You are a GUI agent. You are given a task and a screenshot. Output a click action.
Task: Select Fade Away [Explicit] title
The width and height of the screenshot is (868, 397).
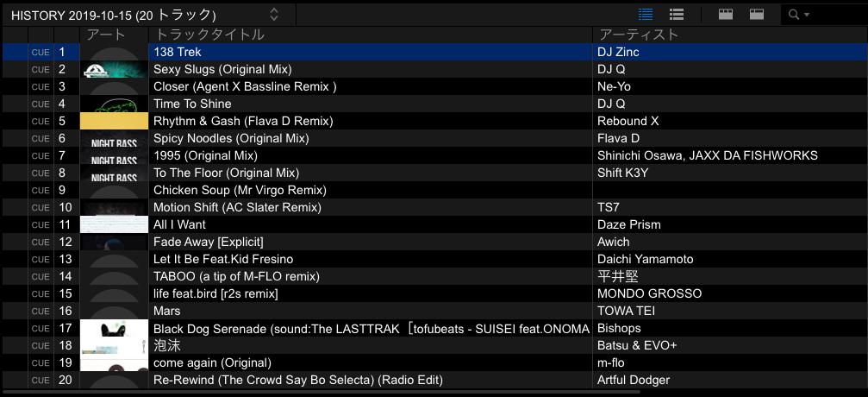pos(208,242)
